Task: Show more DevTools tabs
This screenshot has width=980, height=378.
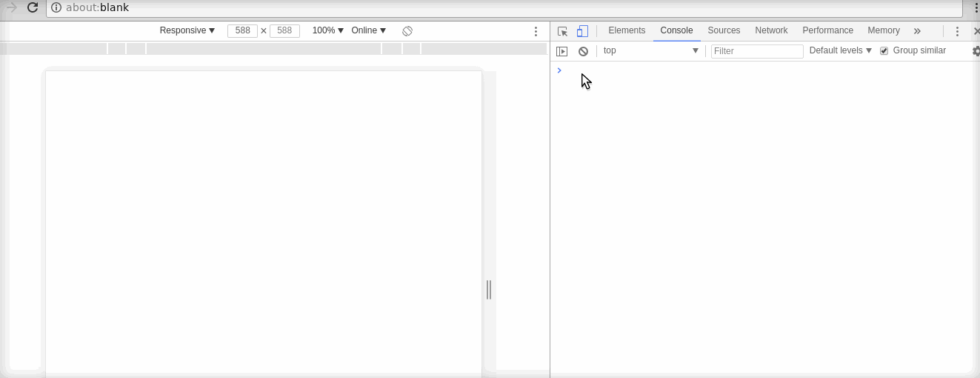Action: (917, 31)
